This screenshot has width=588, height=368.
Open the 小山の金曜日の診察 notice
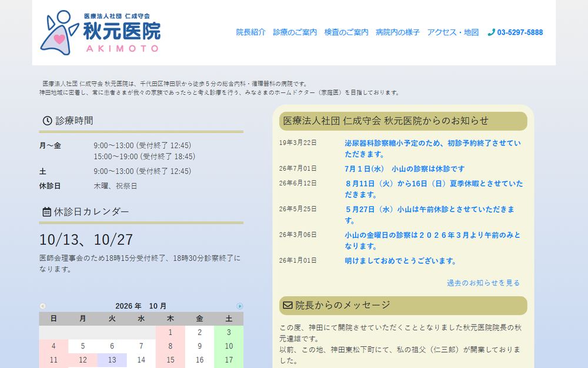433,240
